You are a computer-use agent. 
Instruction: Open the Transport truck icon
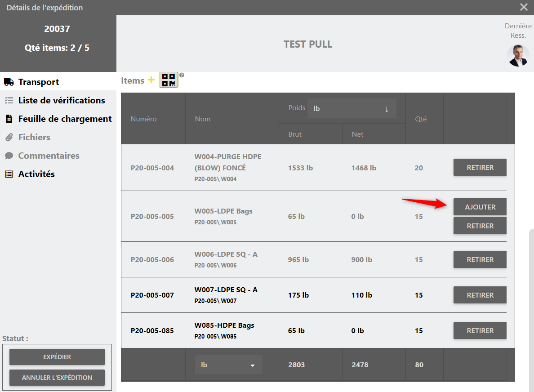[9, 82]
